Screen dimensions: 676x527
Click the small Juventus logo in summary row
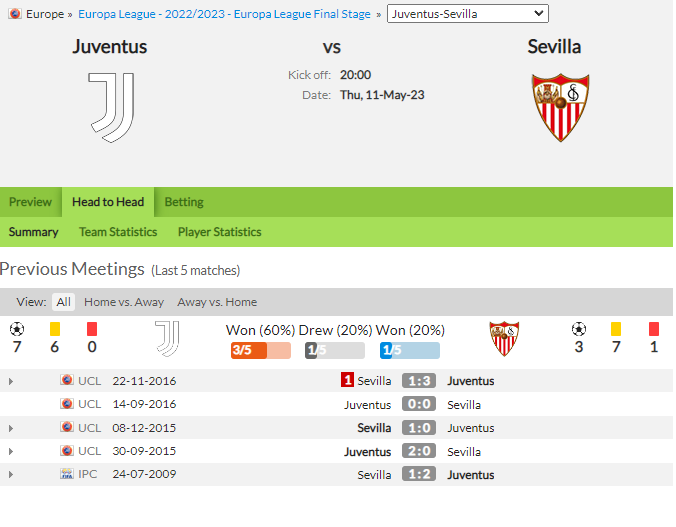pos(167,339)
